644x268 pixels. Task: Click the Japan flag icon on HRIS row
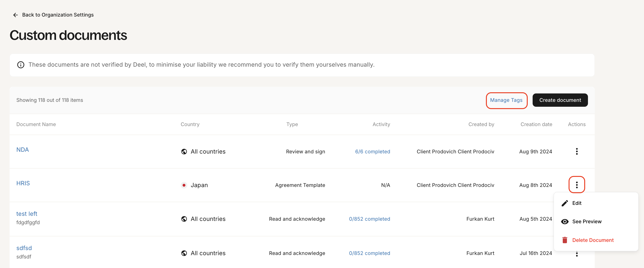pos(184,185)
